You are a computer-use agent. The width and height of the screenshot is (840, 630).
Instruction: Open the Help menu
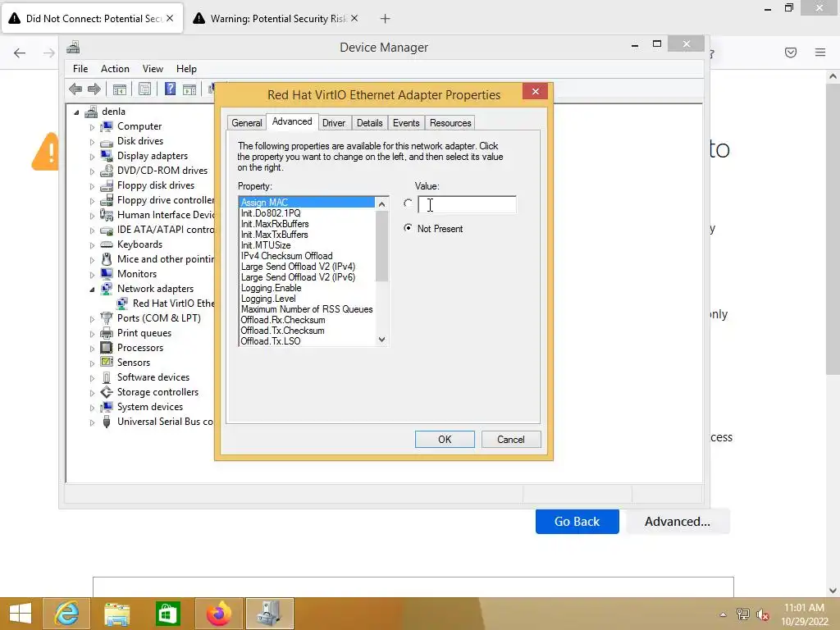click(186, 69)
